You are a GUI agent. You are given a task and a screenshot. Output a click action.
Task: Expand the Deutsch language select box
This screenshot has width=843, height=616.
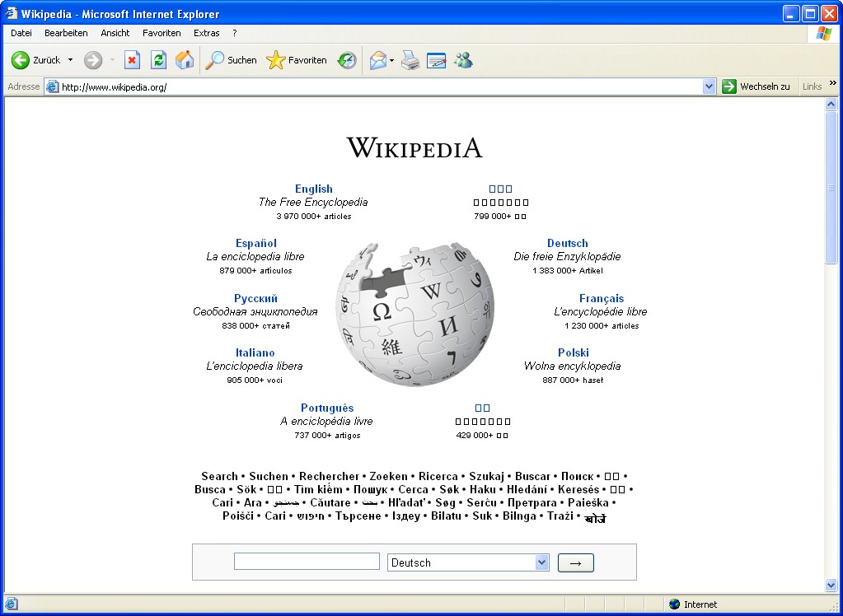(541, 562)
